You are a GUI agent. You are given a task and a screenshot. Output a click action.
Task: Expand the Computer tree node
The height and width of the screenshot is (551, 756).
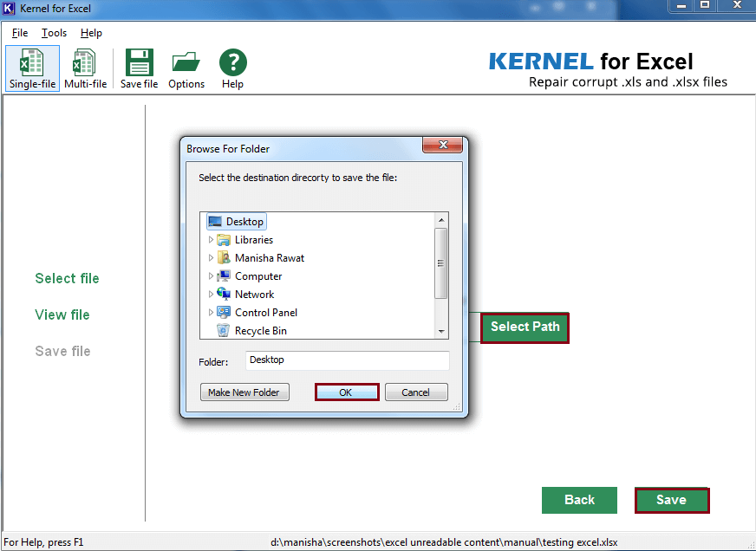click(x=211, y=276)
